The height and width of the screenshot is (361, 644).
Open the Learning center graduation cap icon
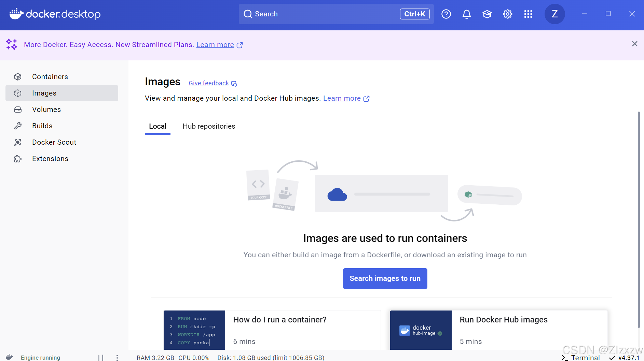tap(487, 14)
